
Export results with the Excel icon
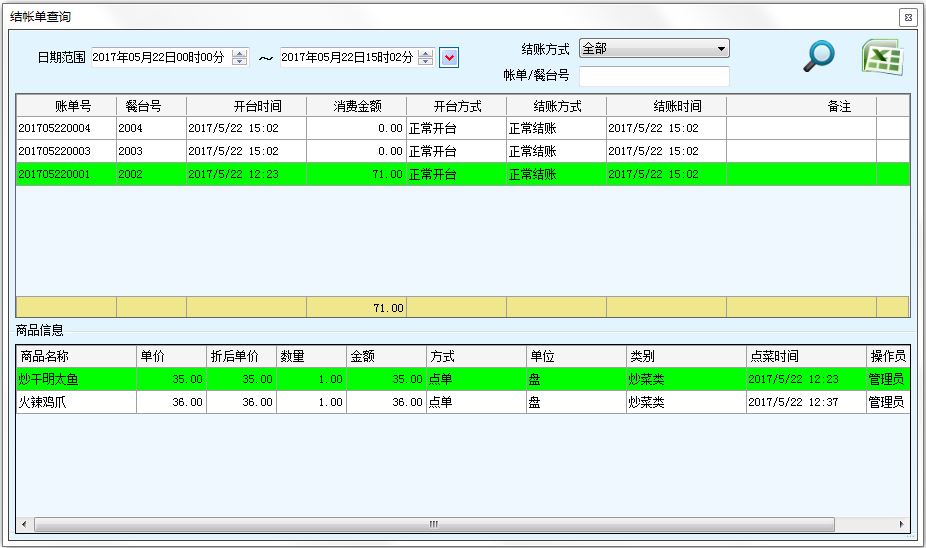pos(882,57)
